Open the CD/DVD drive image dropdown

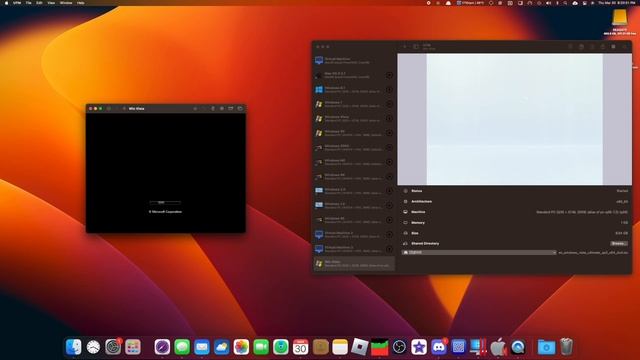(479, 253)
